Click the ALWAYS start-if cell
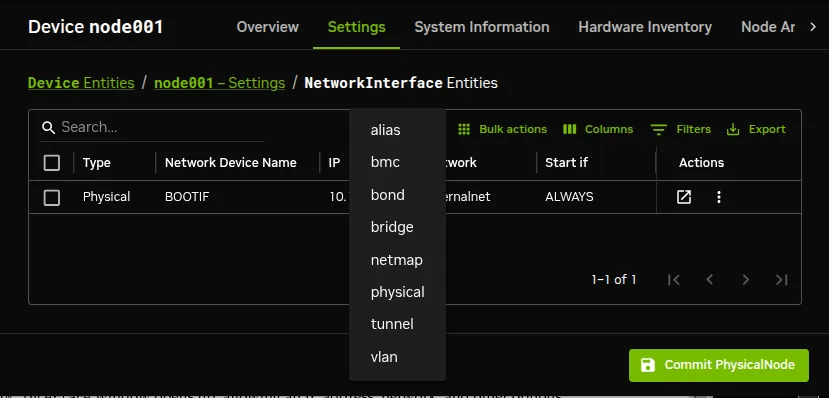 coord(569,197)
